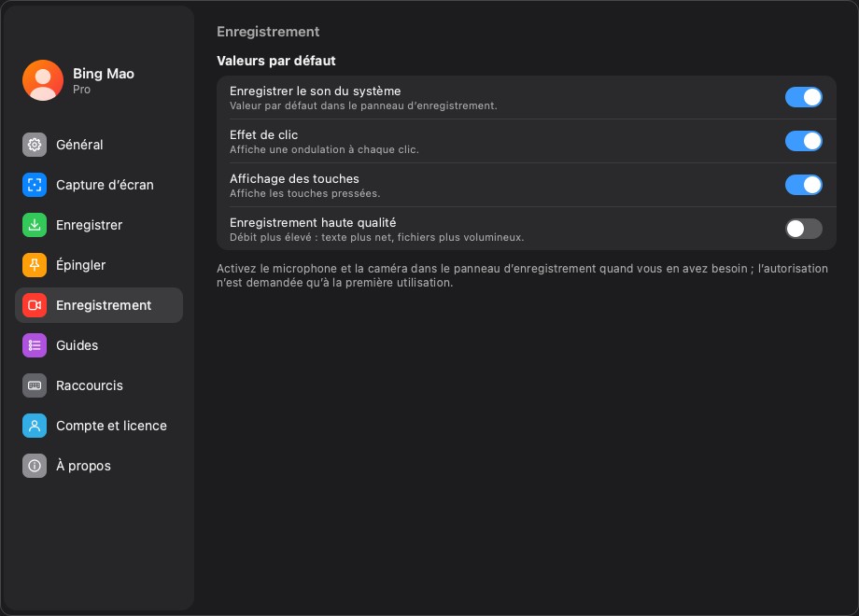This screenshot has height=616, width=859.
Task: Disable the Enregistrer le son du système switch
Action: pos(803,97)
